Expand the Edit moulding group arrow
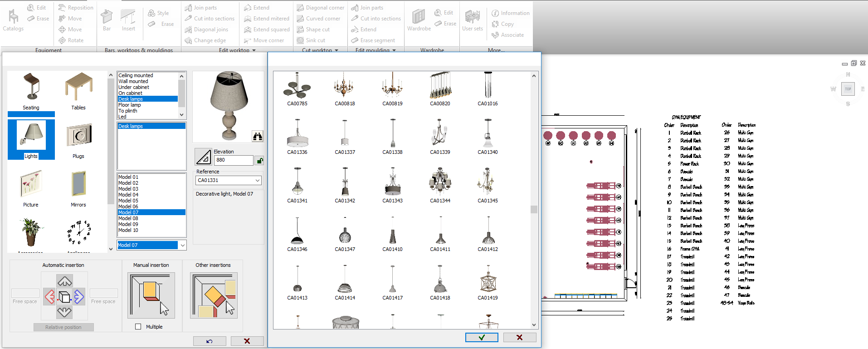This screenshot has width=868, height=349. [x=394, y=50]
